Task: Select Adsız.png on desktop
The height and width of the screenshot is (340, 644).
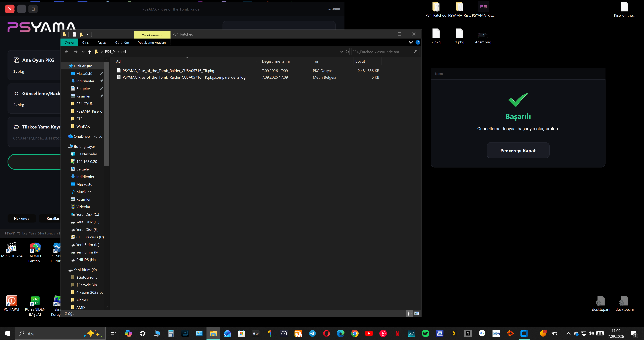Action: (x=483, y=38)
